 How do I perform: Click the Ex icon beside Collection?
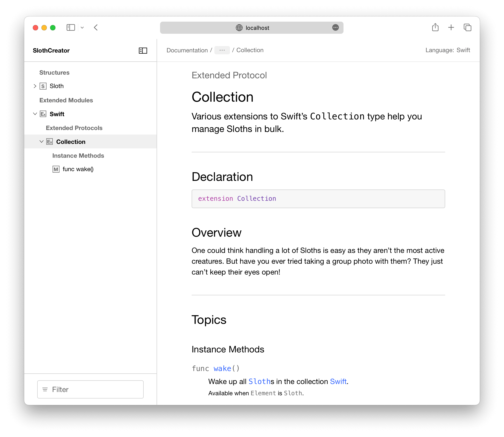click(50, 141)
